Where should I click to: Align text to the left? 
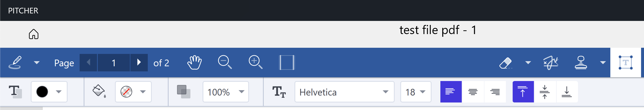point(451,92)
